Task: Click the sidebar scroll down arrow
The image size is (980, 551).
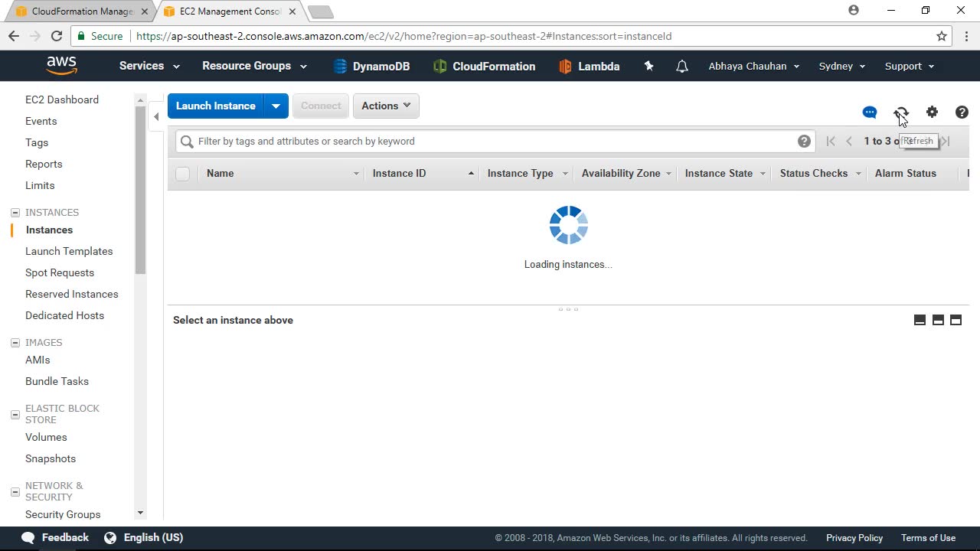Action: tap(140, 513)
